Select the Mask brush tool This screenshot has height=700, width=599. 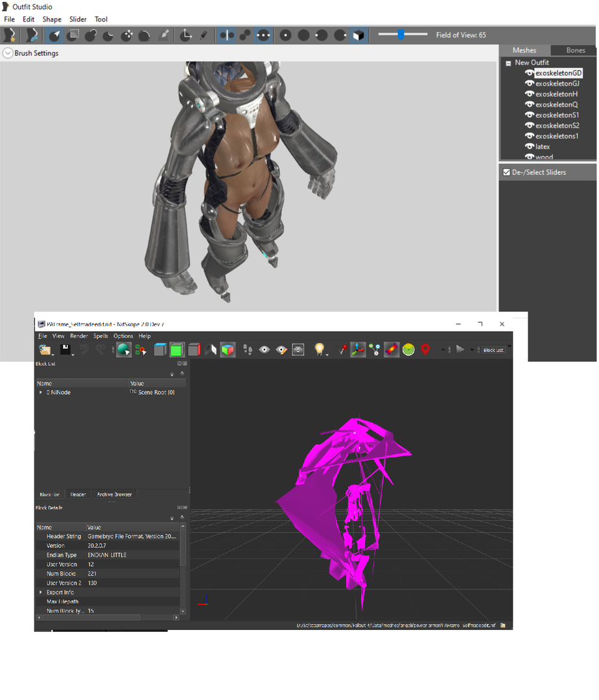coord(73,35)
